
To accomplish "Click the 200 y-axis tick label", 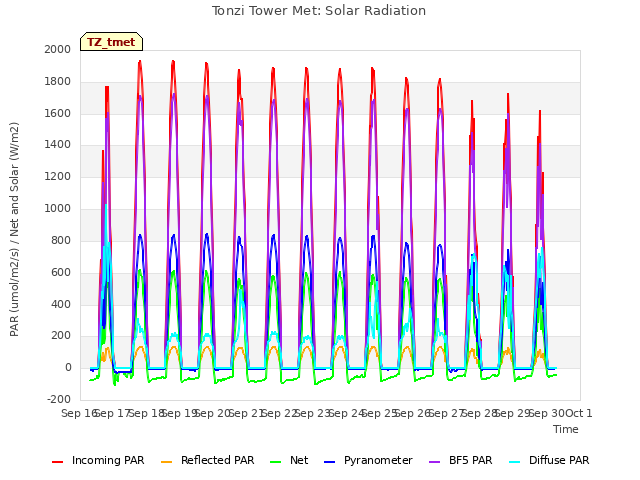I will 61,336.
